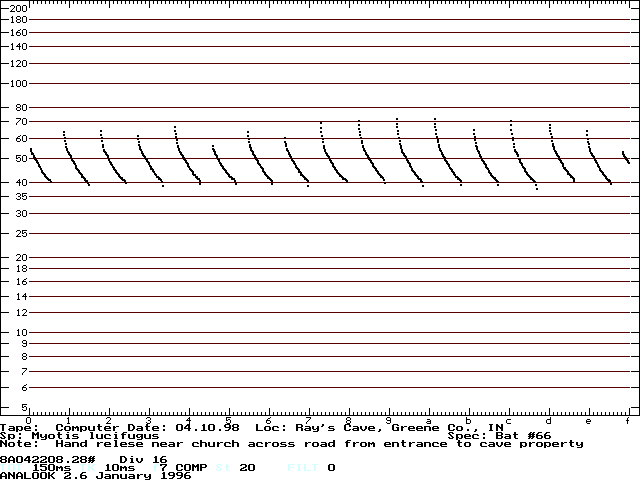Screen dimensions: 640x480
Task: Click time axis tick mark 0
Action: (29, 420)
